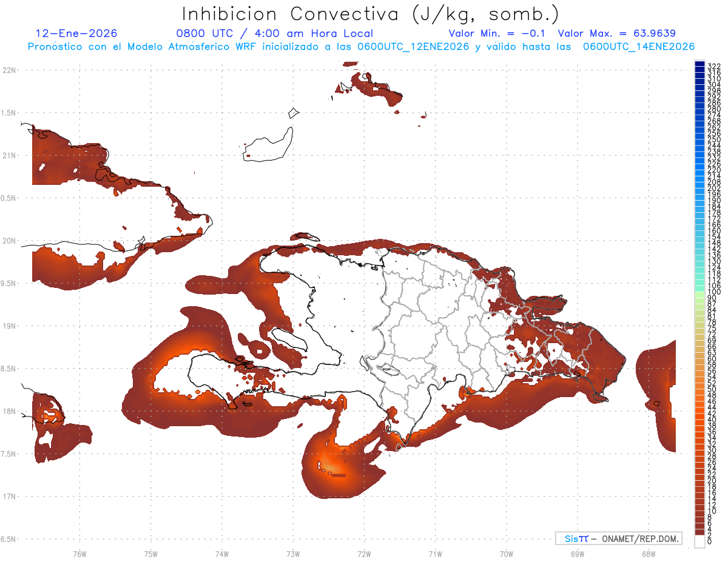Click the '76W' longitude label
Viewport: 728px width, 562px height.
coord(79,553)
